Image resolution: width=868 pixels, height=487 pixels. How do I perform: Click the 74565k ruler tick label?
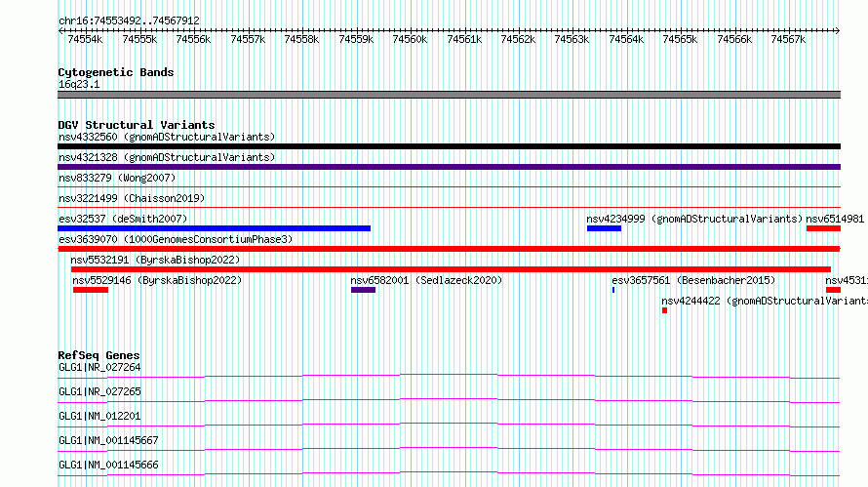point(680,39)
